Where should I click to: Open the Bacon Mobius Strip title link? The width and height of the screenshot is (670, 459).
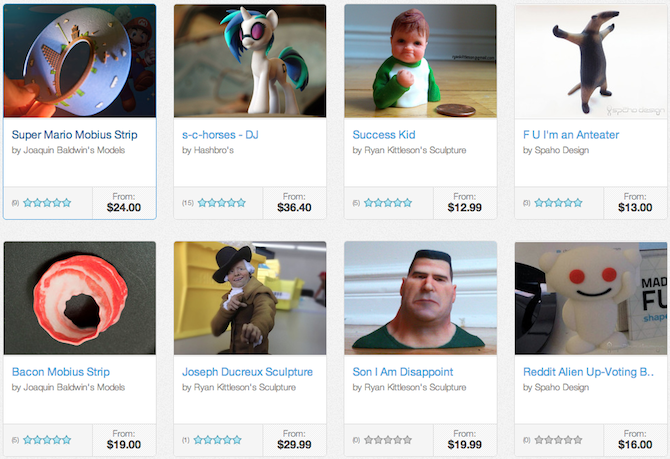pyautogui.click(x=61, y=372)
